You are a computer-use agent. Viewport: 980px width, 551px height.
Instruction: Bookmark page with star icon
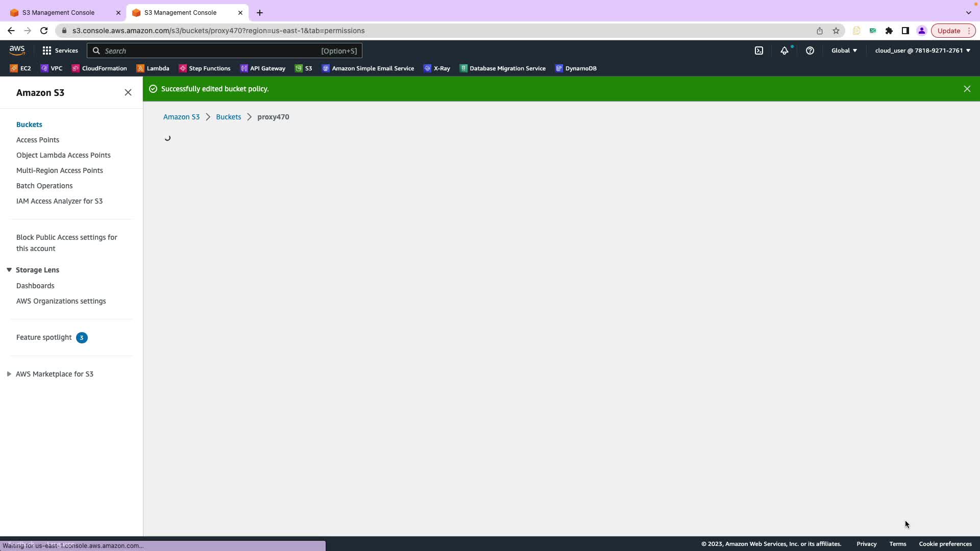tap(836, 31)
